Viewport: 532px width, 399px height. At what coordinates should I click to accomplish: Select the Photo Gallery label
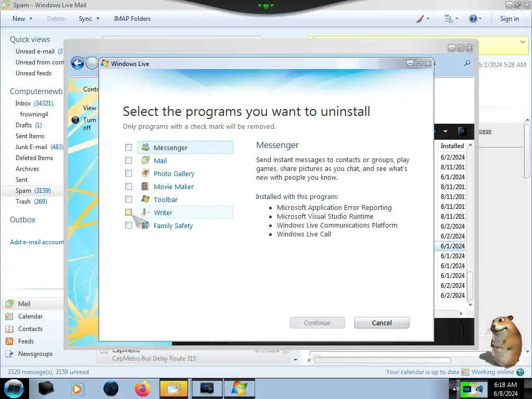tap(174, 174)
